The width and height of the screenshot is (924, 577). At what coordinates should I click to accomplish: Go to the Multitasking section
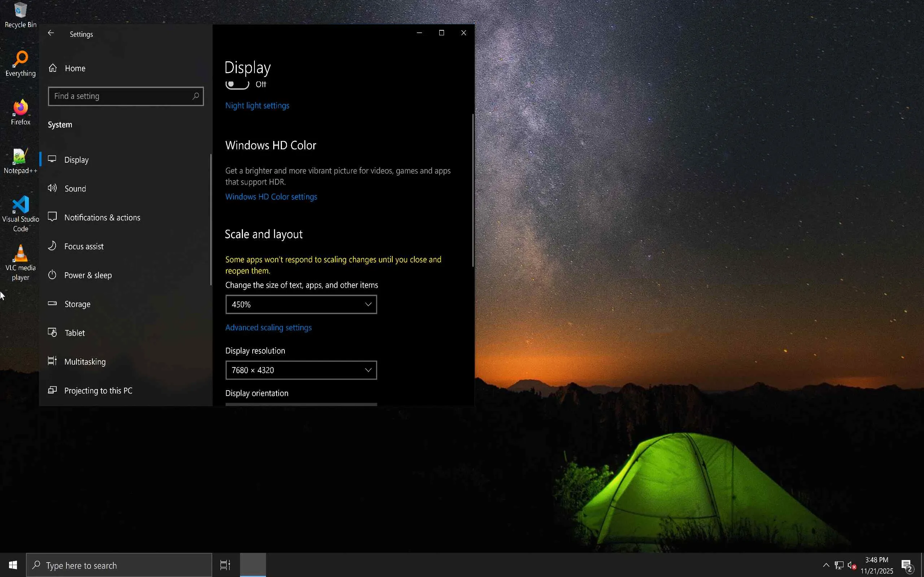pyautogui.click(x=85, y=362)
